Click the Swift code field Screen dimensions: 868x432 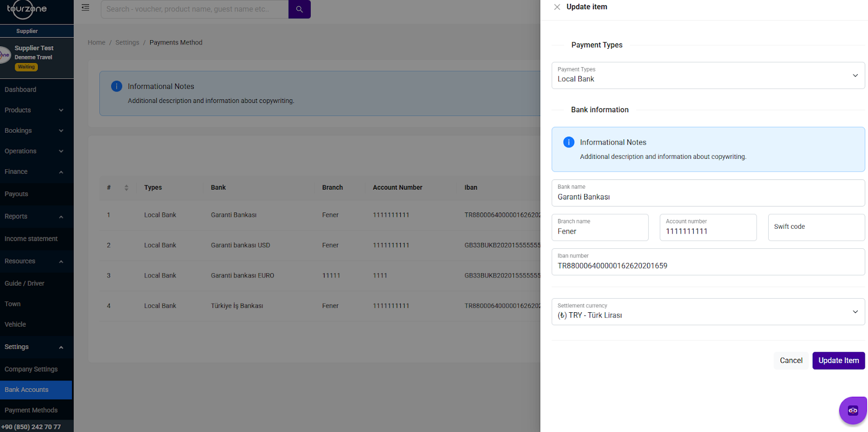click(816, 228)
